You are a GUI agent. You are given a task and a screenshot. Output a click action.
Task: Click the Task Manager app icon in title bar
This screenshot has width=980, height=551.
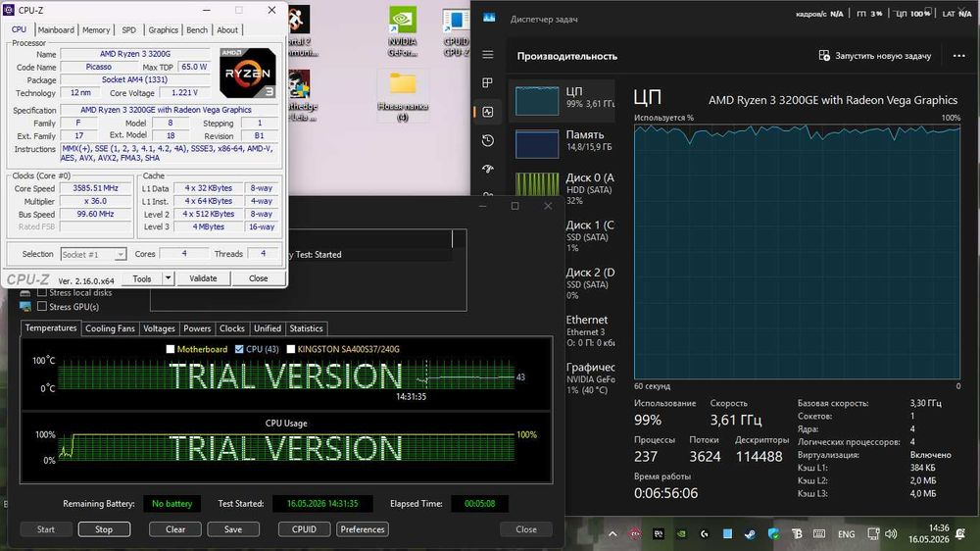tap(489, 18)
